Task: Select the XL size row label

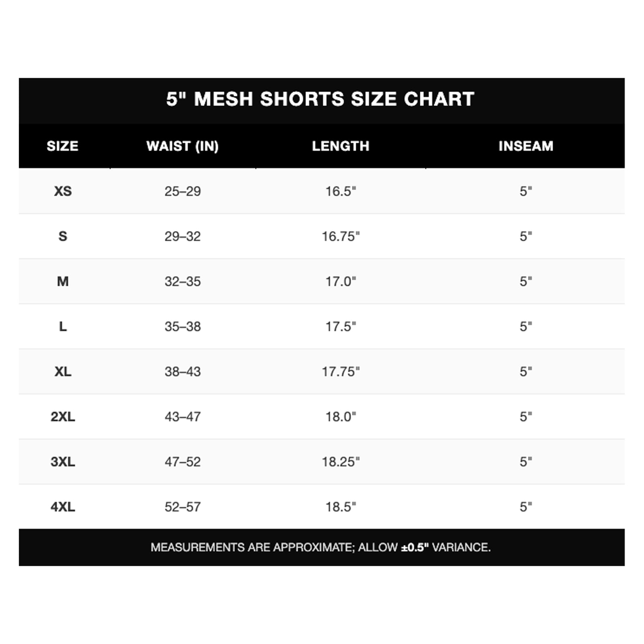Action: pyautogui.click(x=63, y=372)
